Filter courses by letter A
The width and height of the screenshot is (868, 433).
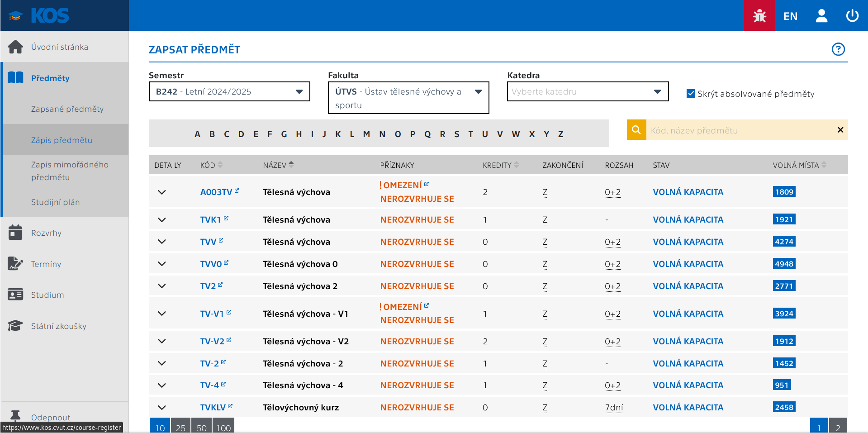point(197,134)
